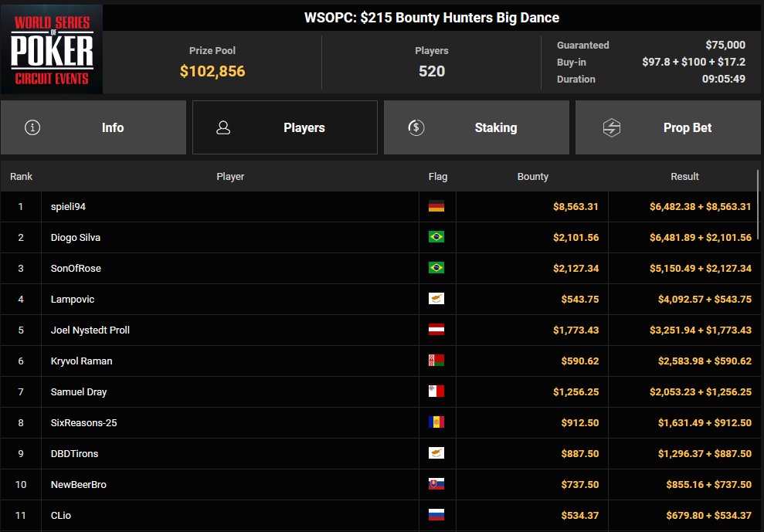
Task: Click the World Series of Poker logo
Action: [x=52, y=49]
